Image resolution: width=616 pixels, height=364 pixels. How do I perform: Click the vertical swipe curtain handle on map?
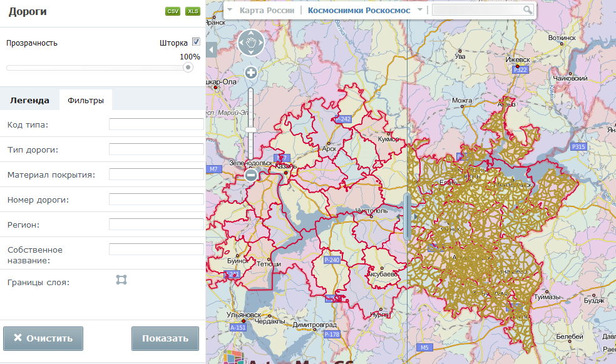(x=408, y=216)
